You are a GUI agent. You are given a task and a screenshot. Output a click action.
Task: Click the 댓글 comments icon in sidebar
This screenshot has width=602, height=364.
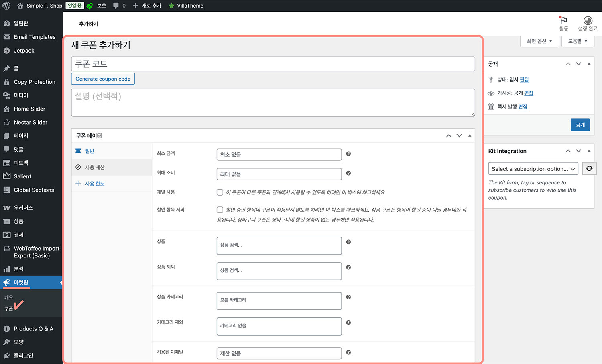(6, 149)
